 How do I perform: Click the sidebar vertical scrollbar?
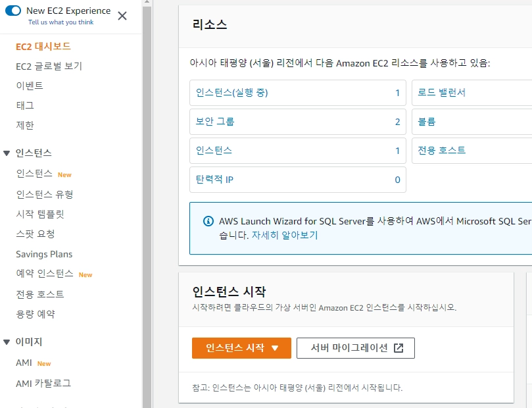(x=147, y=207)
